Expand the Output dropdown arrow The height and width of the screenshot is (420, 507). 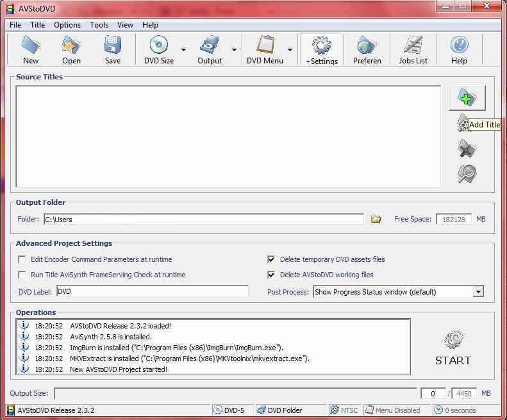pos(235,50)
